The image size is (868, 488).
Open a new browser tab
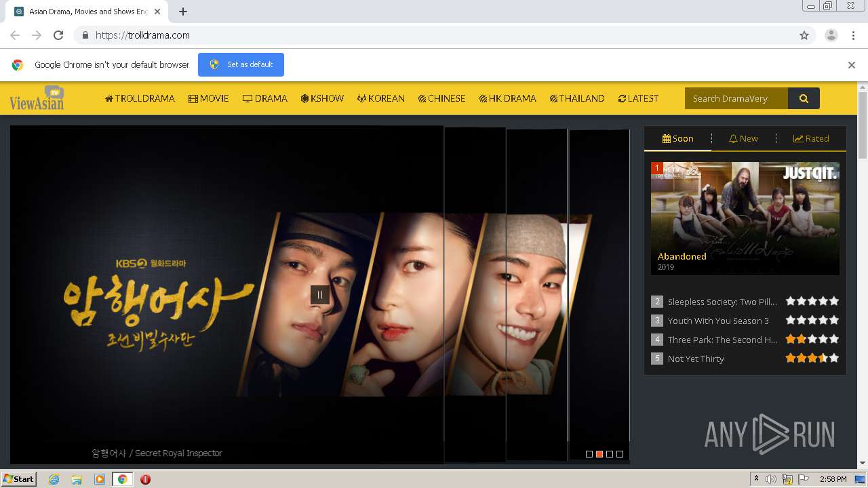[x=183, y=12]
